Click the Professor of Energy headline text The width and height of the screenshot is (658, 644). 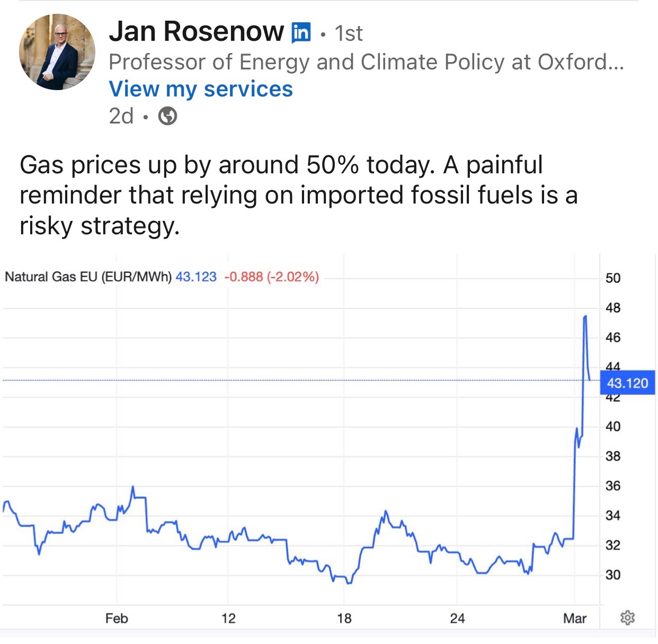point(366,62)
